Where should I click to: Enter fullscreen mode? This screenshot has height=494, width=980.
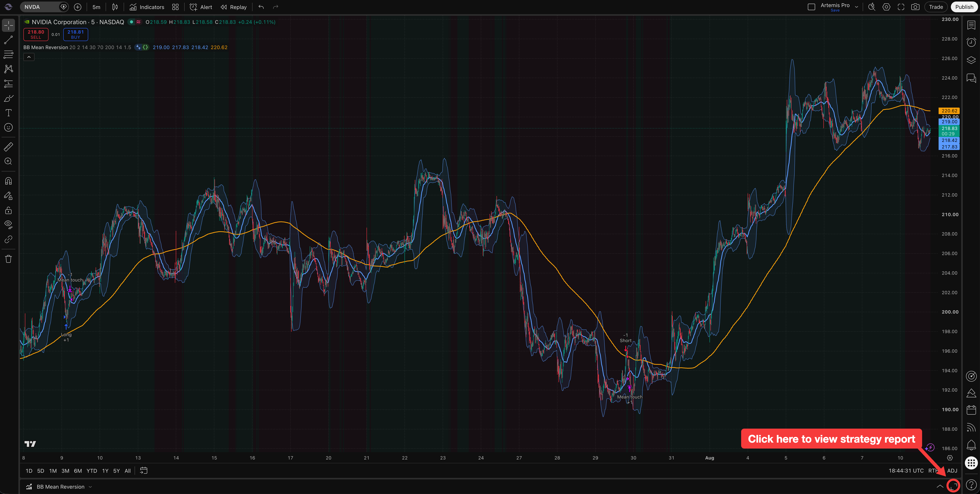click(x=901, y=7)
